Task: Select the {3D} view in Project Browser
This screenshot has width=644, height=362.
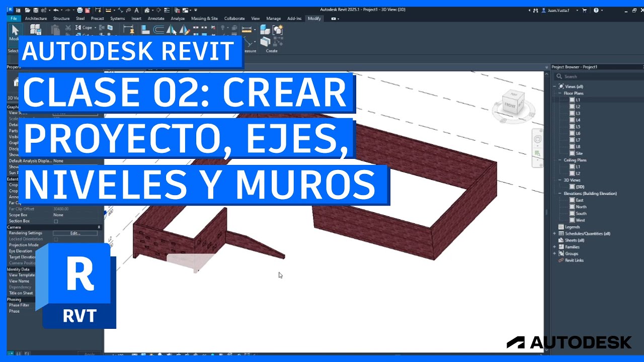Action: click(x=580, y=187)
